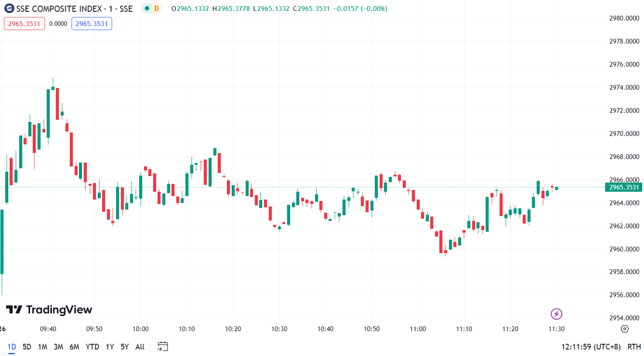644x356 pixels.
Task: Open chart settings hexagon gear icon
Action: coord(625,329)
